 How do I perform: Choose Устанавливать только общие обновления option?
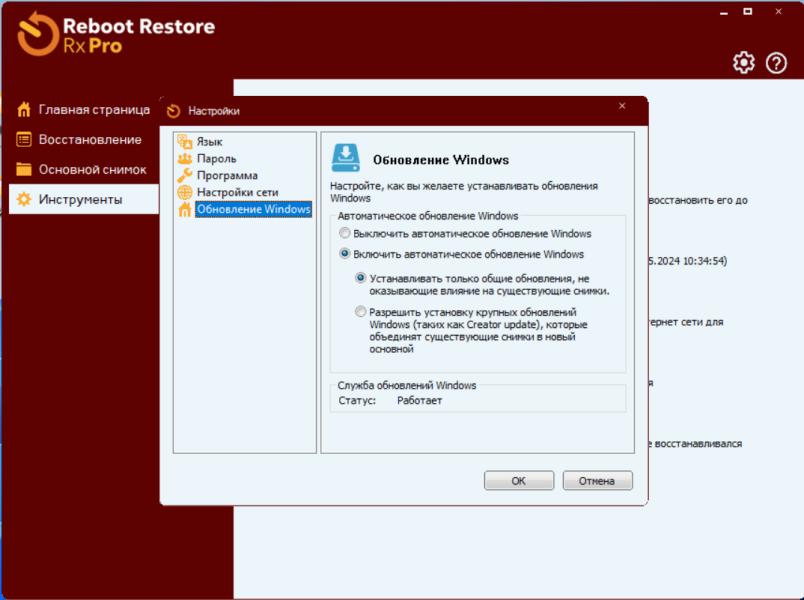[x=360, y=278]
